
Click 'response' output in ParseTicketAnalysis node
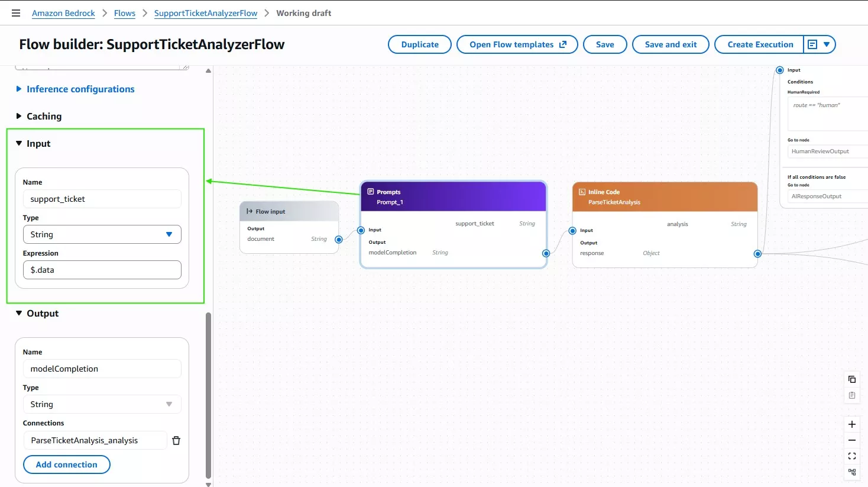pyautogui.click(x=592, y=253)
